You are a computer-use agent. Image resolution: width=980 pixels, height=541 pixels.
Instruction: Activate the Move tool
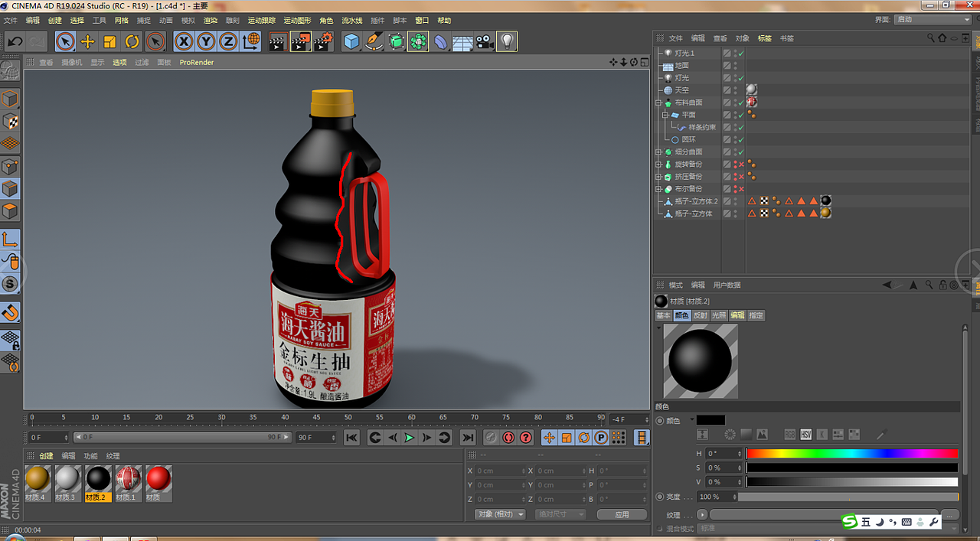click(87, 41)
